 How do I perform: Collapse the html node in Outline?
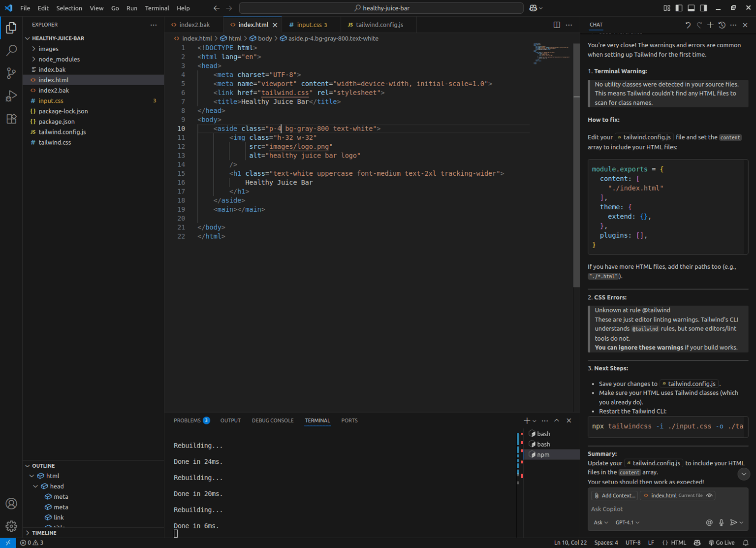point(32,476)
